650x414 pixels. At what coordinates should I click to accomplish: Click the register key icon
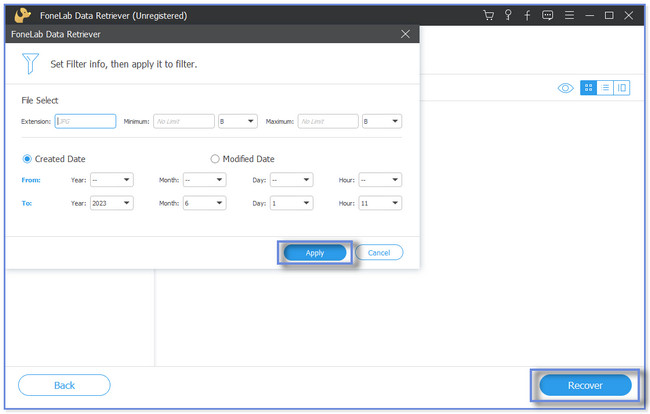(508, 15)
